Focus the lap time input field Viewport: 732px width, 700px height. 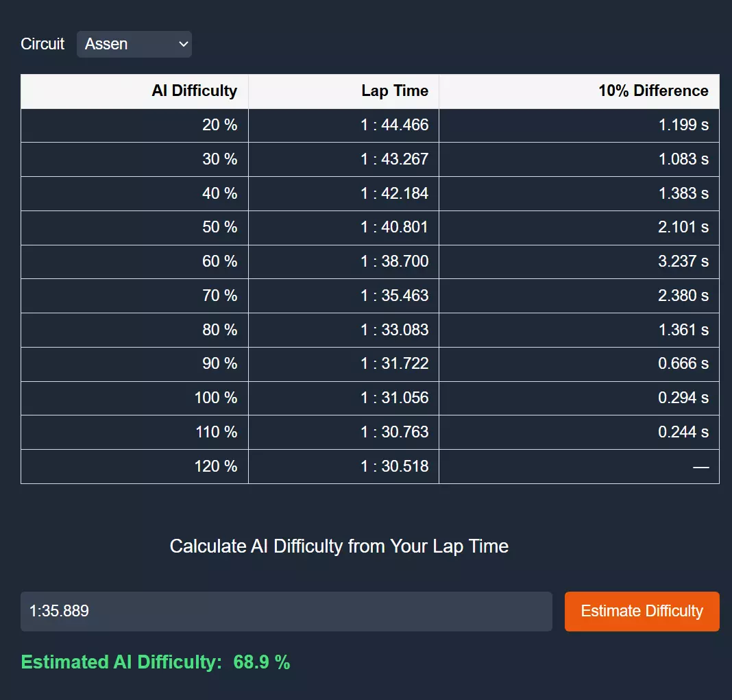pyautogui.click(x=286, y=612)
